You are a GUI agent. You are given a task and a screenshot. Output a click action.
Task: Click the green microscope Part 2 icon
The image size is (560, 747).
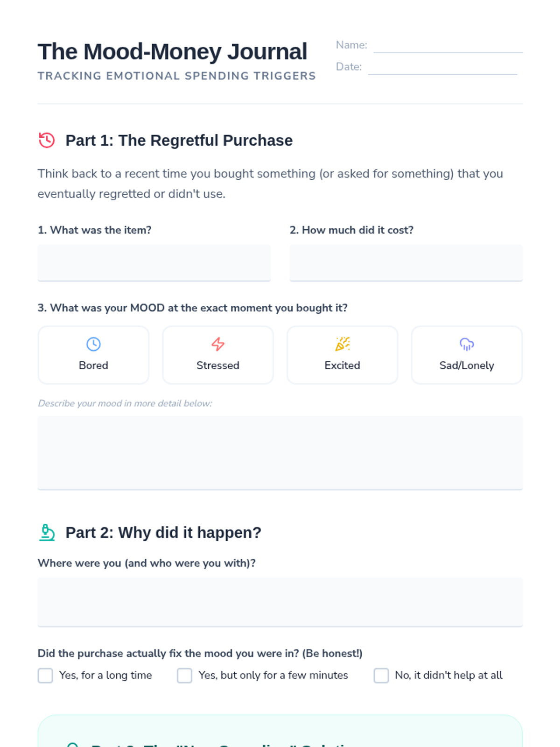[x=47, y=532]
